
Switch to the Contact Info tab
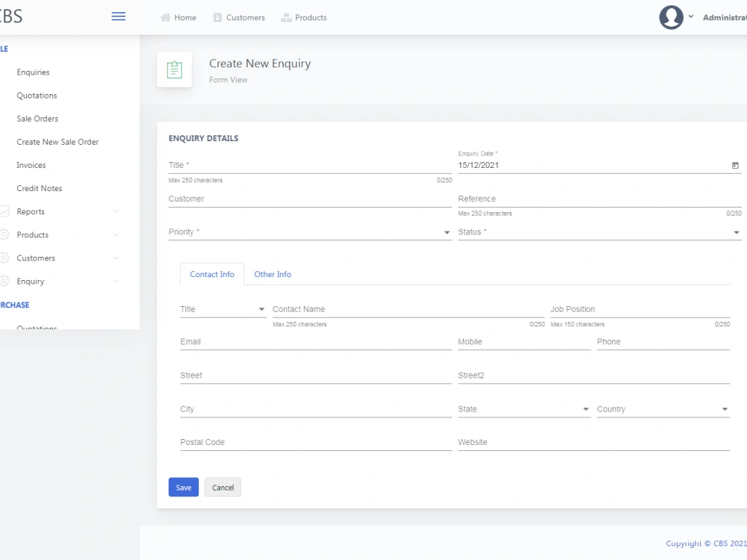click(212, 274)
